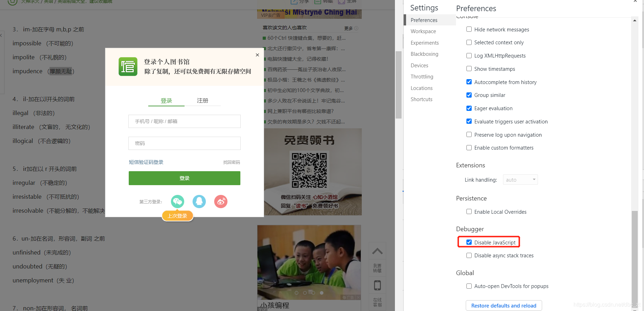Viewport: 644px width, 311px height.
Task: Open the Experiments settings section
Action: pos(425,43)
